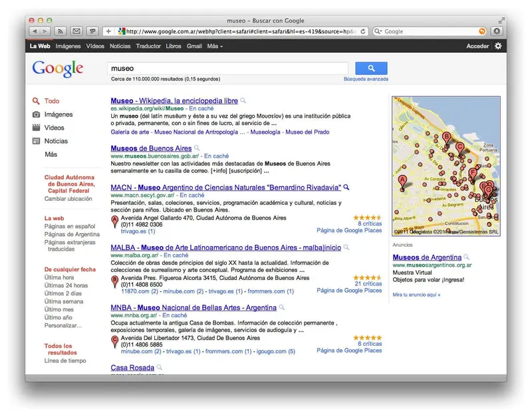This screenshot has width=532, height=417.
Task: Click the plus add bookmark button
Action: pos(108,31)
